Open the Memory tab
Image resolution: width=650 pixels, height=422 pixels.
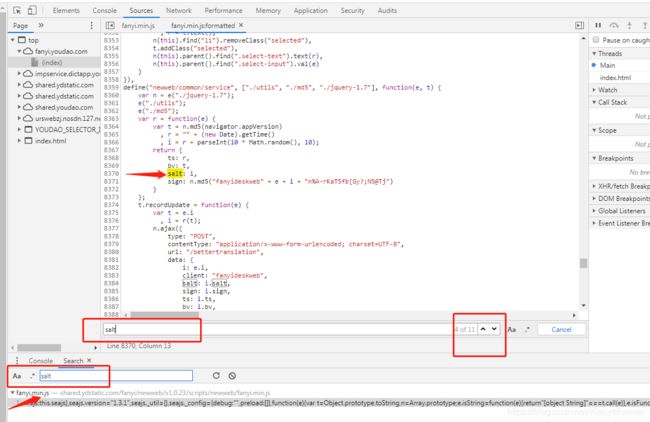268,11
